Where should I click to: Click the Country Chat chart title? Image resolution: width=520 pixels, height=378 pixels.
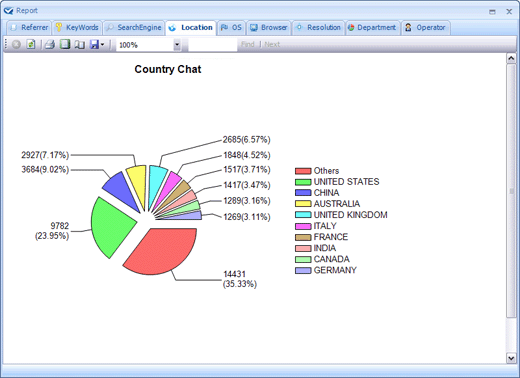coord(168,69)
